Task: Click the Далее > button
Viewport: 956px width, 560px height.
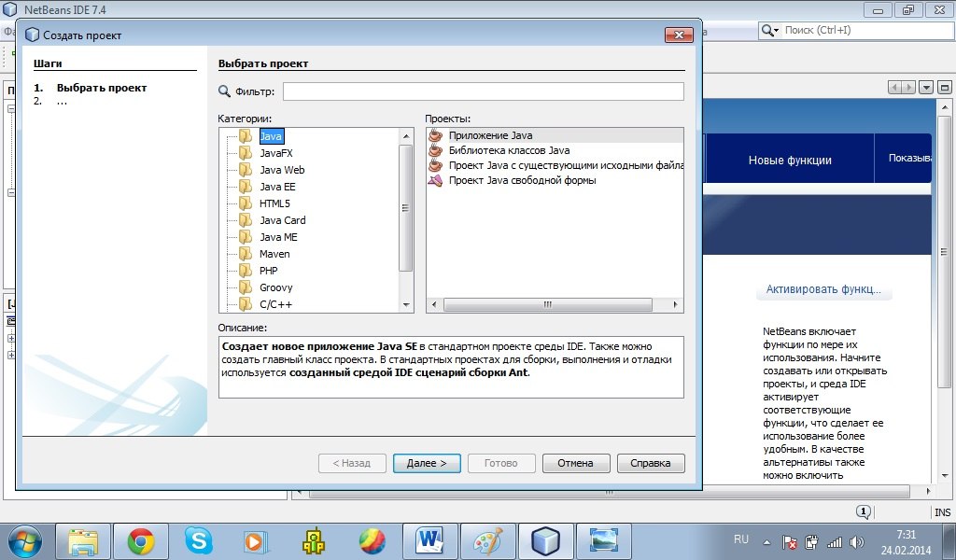Action: point(427,463)
